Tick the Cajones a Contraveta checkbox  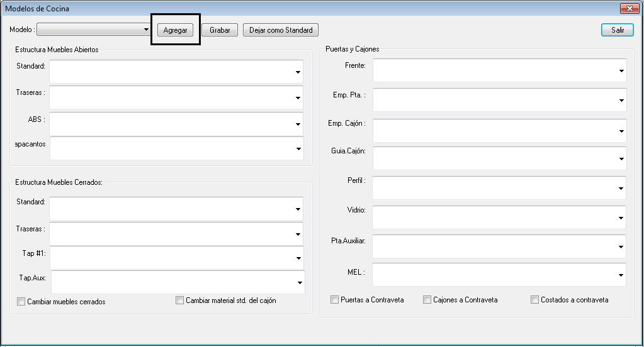pyautogui.click(x=427, y=300)
